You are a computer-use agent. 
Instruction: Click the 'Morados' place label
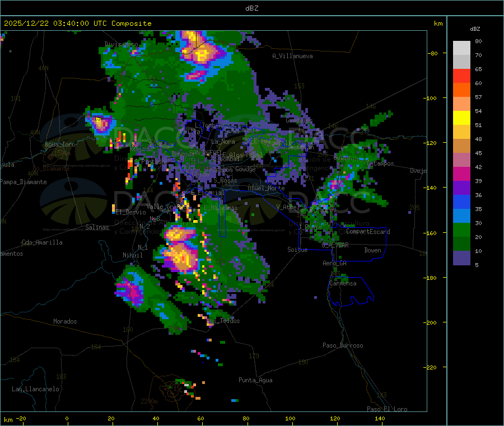[65, 321]
